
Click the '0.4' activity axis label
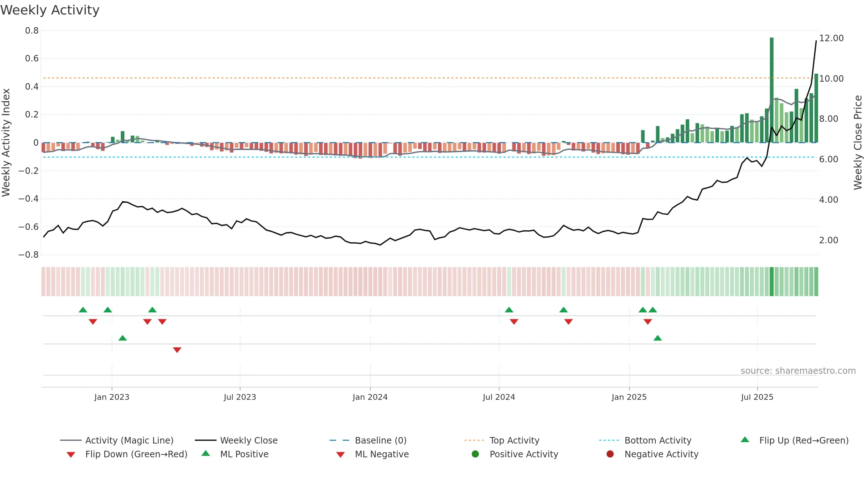click(32, 87)
